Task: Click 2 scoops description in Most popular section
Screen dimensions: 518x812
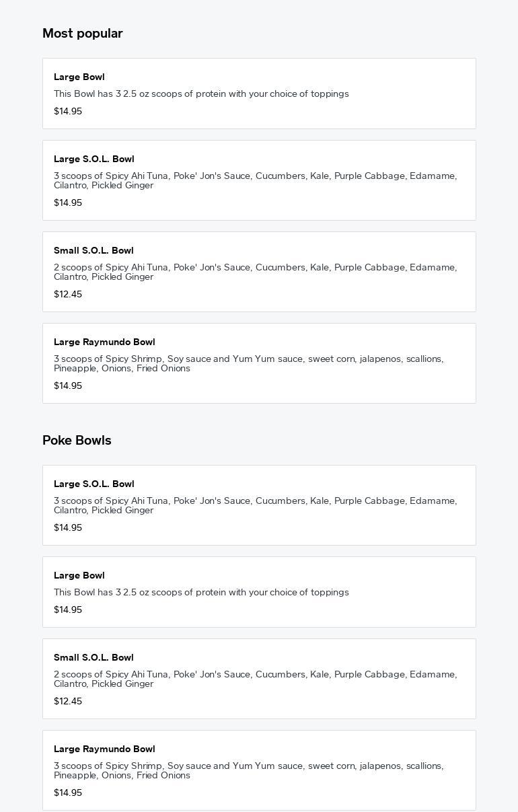Action: click(x=255, y=272)
